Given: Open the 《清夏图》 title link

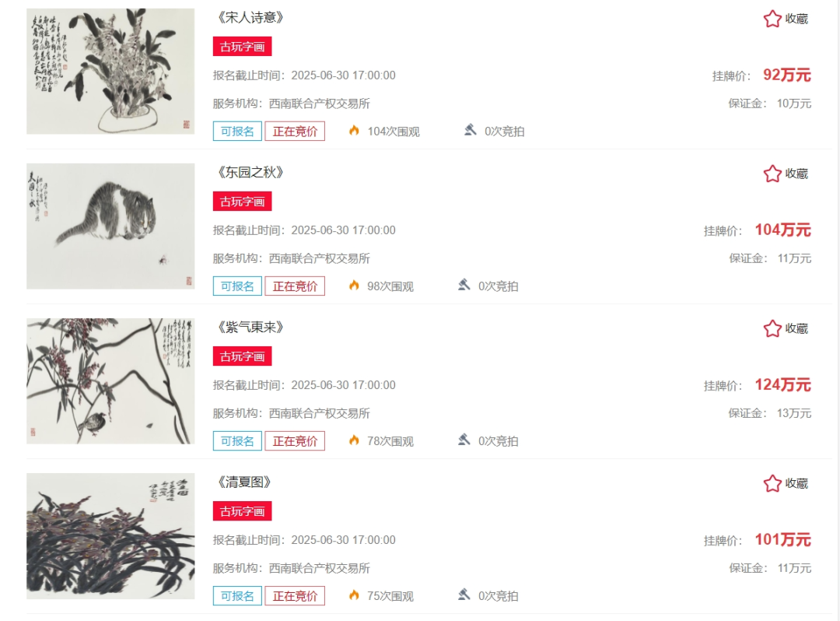Looking at the screenshot, I should (x=243, y=482).
